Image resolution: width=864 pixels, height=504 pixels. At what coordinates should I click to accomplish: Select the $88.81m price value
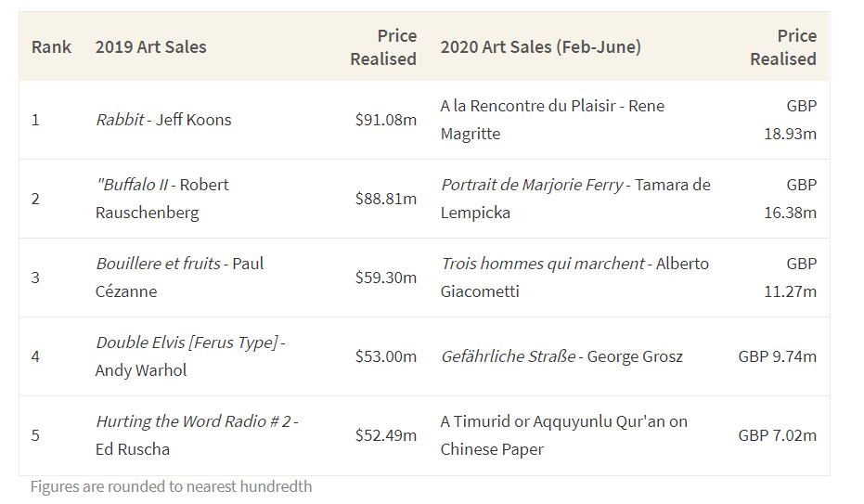[386, 199]
